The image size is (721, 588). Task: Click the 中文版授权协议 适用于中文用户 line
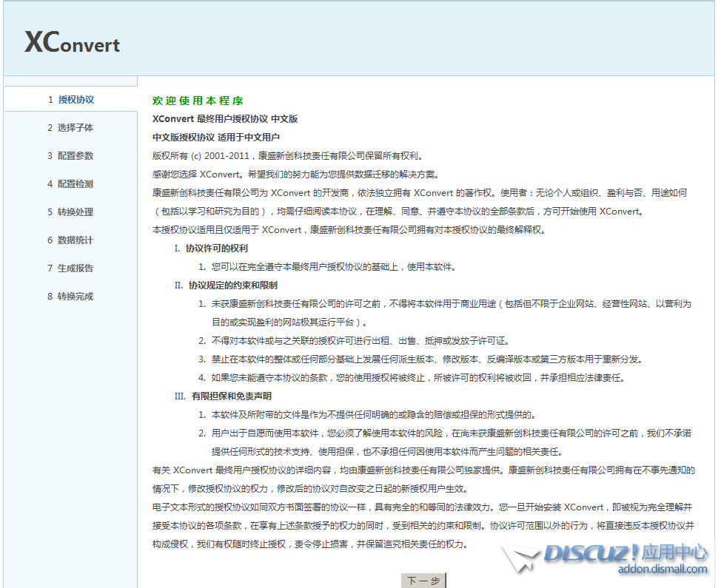pyautogui.click(x=216, y=138)
